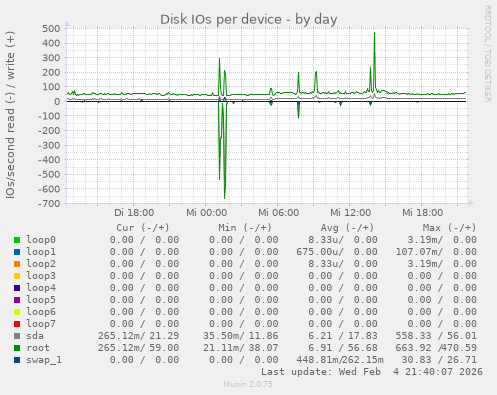The height and width of the screenshot is (395, 497).
Task: Click the root Min value '21.11m/ 38.07'
Action: click(x=241, y=348)
